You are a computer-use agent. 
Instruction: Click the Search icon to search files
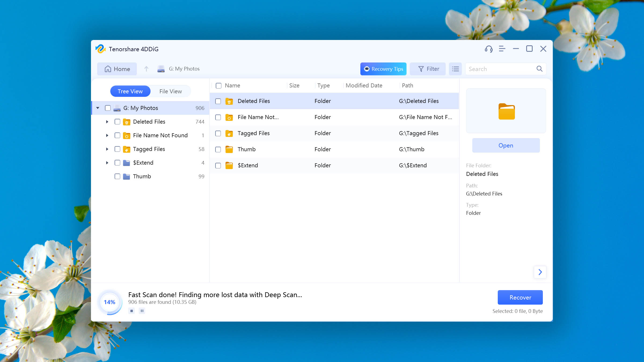[x=540, y=69]
